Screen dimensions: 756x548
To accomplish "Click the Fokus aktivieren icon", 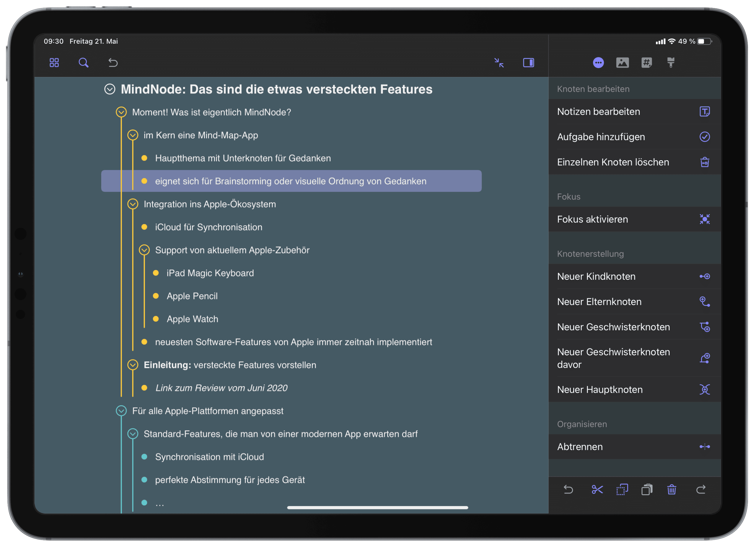I will coord(704,219).
